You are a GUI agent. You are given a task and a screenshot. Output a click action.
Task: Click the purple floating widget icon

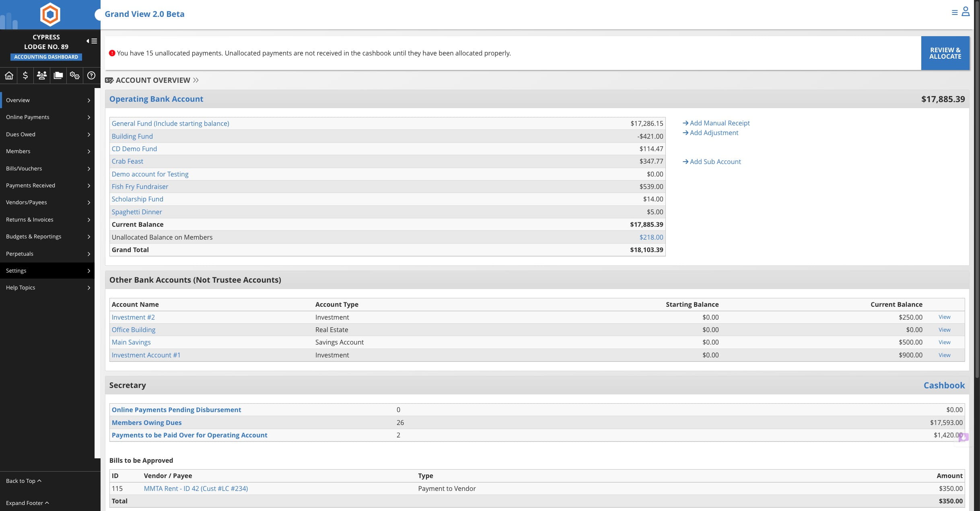pos(963,437)
